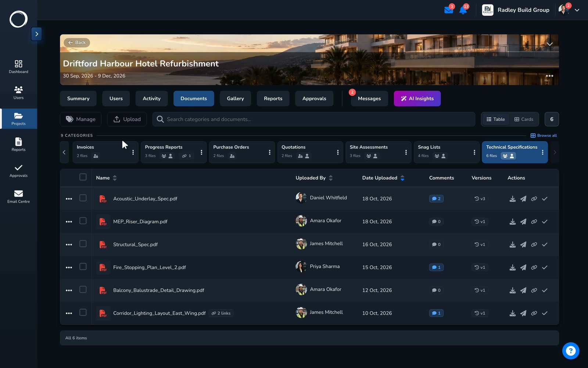Approve Fire_Stopping_Plan_Level_2.pdf with checkmark icon
This screenshot has width=588, height=368.
pyautogui.click(x=545, y=268)
